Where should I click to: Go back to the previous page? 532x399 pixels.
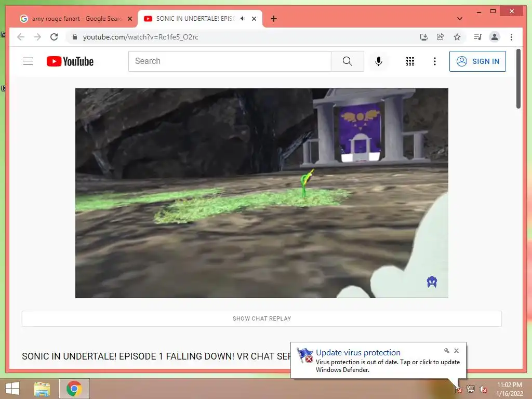pos(21,37)
